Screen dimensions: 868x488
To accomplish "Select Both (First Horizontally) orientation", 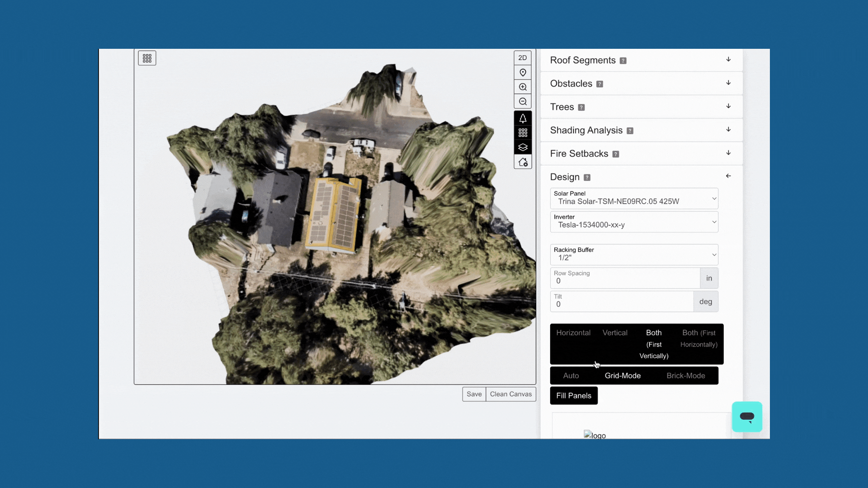I will point(699,338).
